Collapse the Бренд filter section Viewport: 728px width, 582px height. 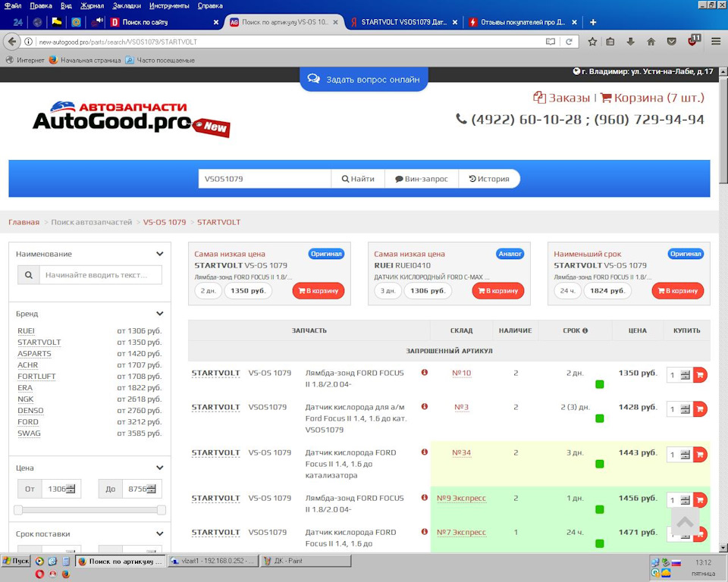(x=160, y=314)
